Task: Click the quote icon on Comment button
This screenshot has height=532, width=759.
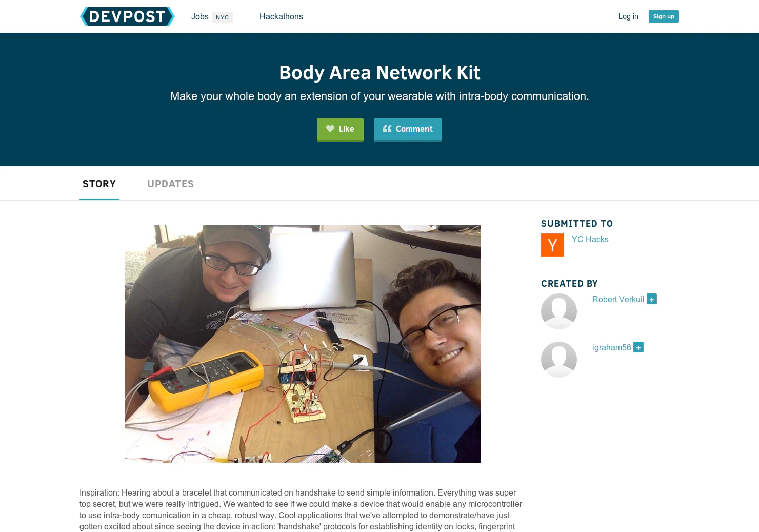Action: [x=387, y=129]
